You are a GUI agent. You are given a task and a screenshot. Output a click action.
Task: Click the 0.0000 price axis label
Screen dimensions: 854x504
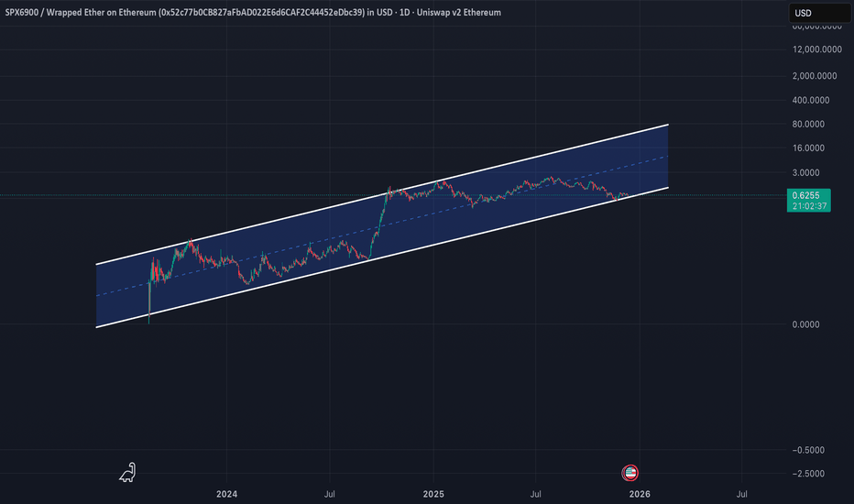[x=805, y=324]
